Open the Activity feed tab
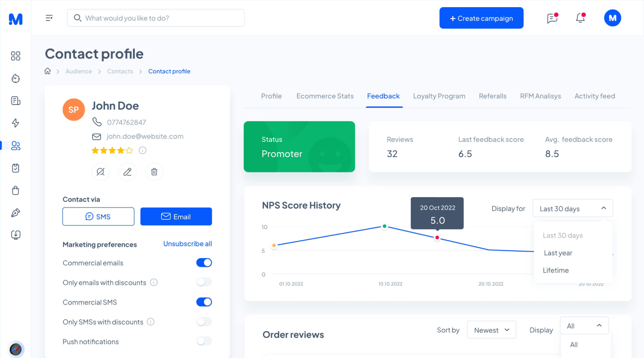 click(x=594, y=96)
